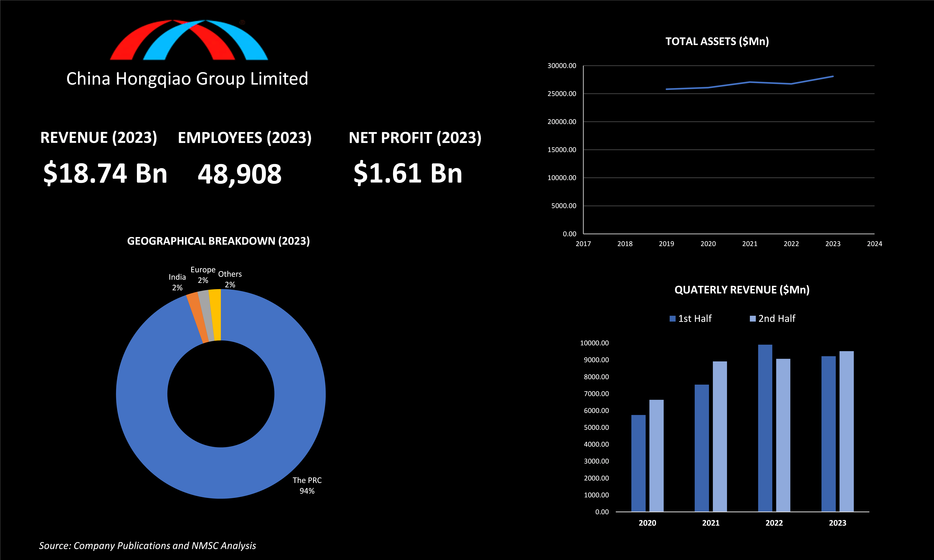Click the 15000.00 axis label
Image resolution: width=934 pixels, height=560 pixels.
(x=562, y=150)
